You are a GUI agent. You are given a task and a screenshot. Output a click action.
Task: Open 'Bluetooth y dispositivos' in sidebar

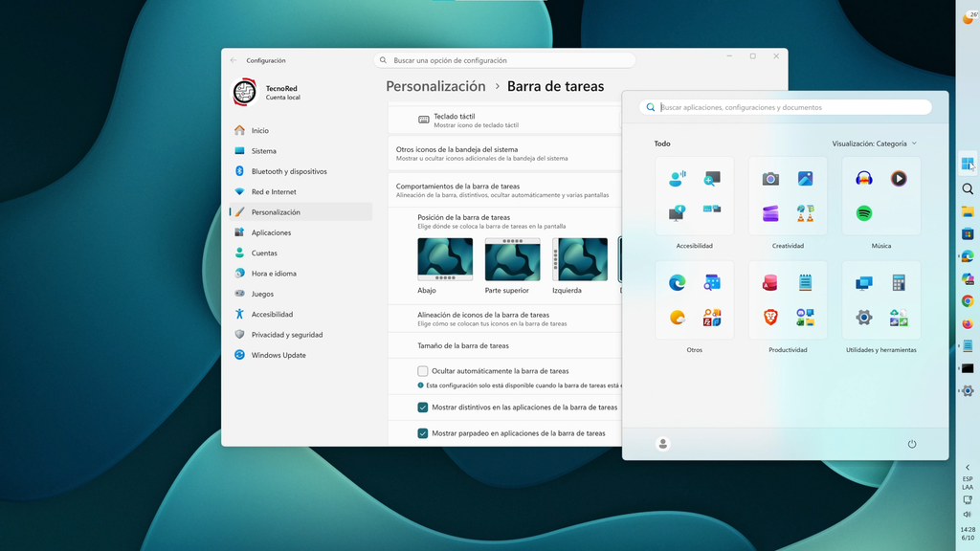point(301,171)
